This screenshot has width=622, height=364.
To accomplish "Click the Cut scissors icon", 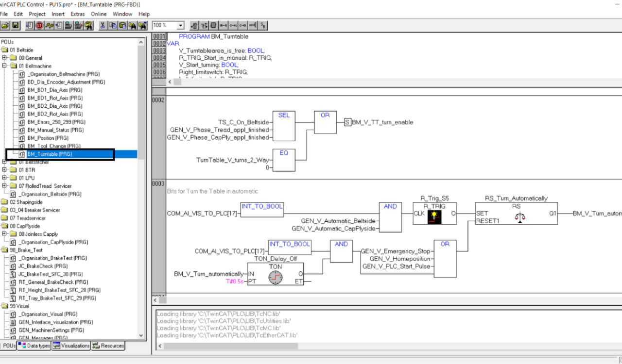I will (103, 25).
